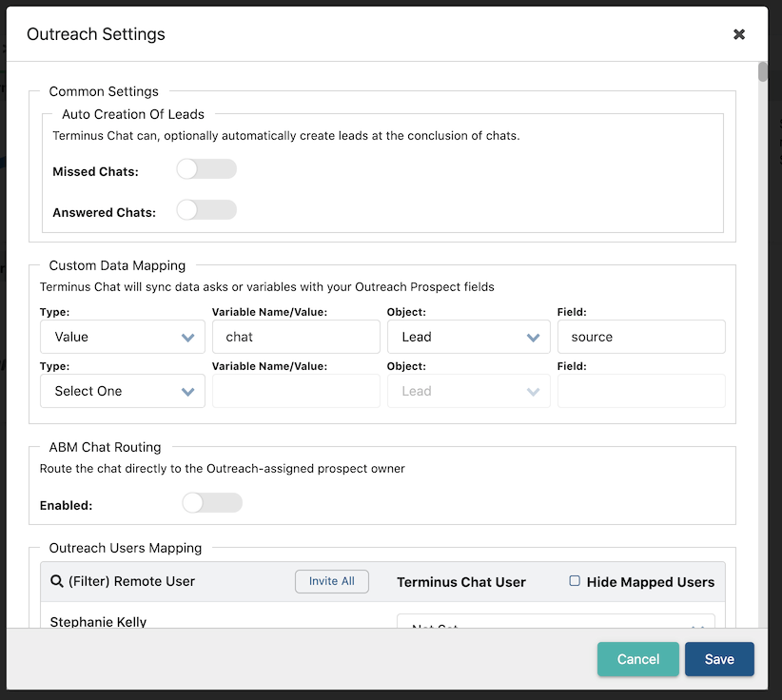Click the empty Field input in second row
This screenshot has width=782, height=700.
(x=641, y=392)
